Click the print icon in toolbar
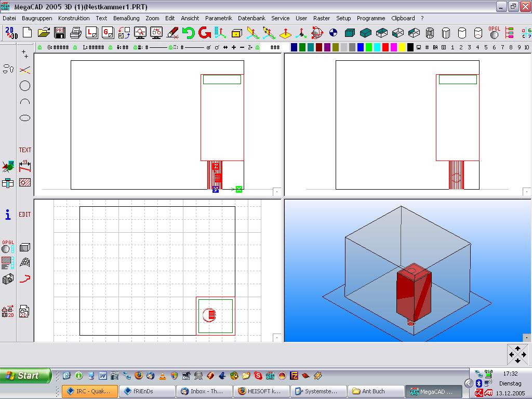Image resolution: width=532 pixels, height=399 pixels. click(x=76, y=33)
